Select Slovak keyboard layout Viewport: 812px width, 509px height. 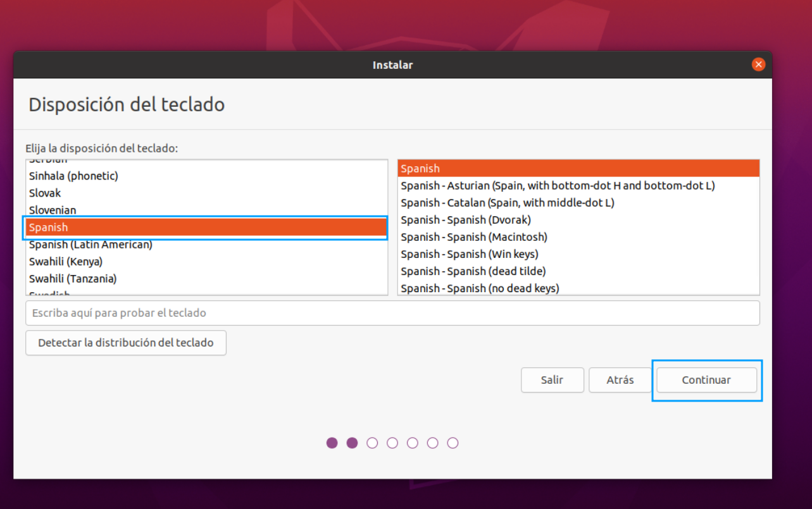206,193
